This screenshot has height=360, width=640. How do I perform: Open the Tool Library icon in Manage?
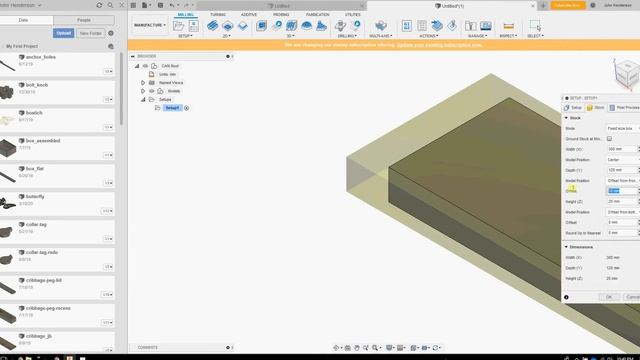tap(470, 26)
